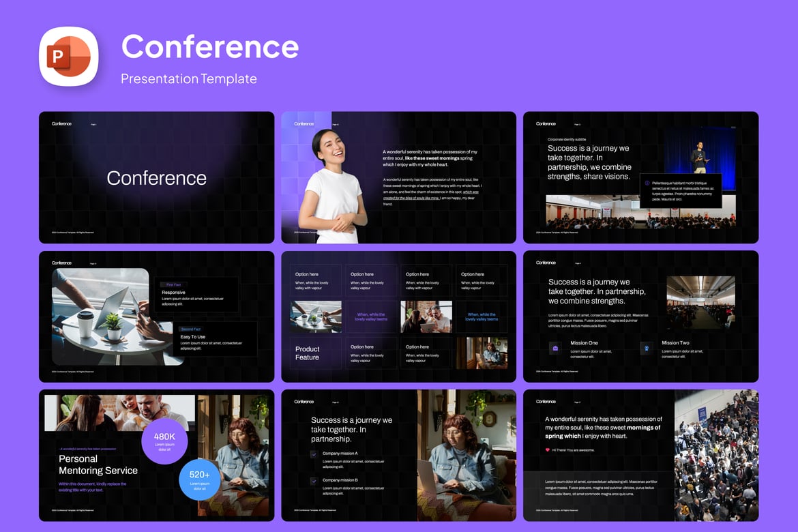Image resolution: width=798 pixels, height=532 pixels.
Task: Click the Product Feature cell
Action: [x=316, y=353]
